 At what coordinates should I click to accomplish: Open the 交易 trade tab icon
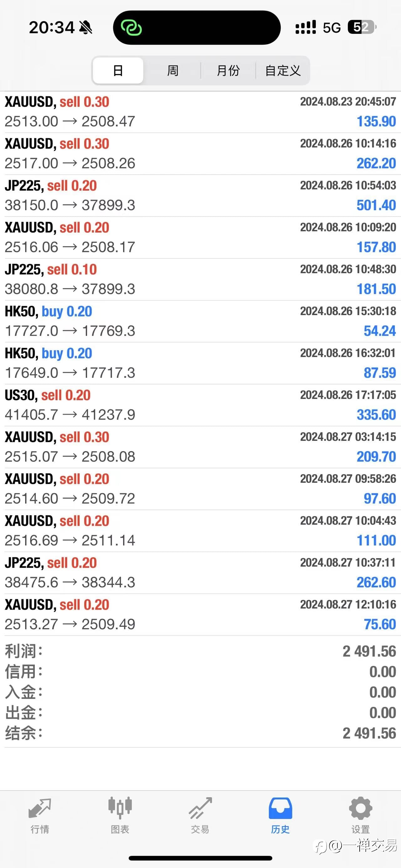200,808
